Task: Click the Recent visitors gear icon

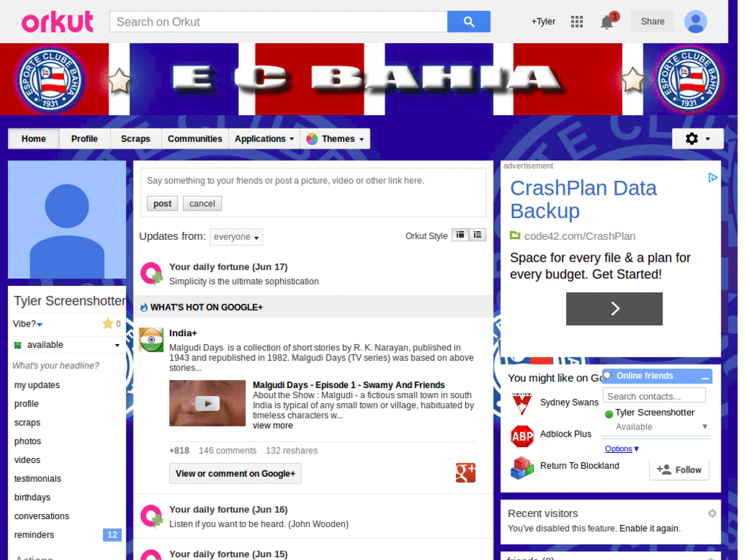Action: tap(712, 513)
